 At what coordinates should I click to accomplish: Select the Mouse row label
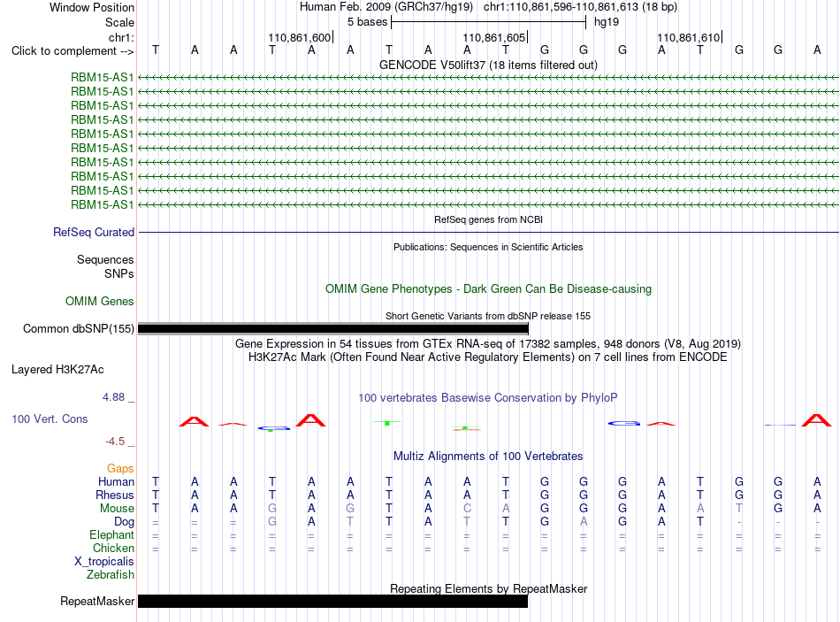pos(117,508)
